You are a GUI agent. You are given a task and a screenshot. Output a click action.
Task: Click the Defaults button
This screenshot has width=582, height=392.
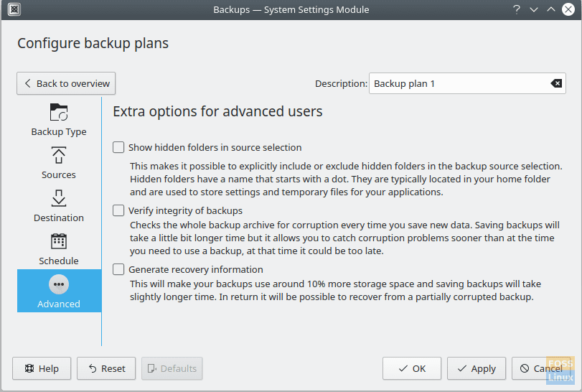[x=172, y=368]
